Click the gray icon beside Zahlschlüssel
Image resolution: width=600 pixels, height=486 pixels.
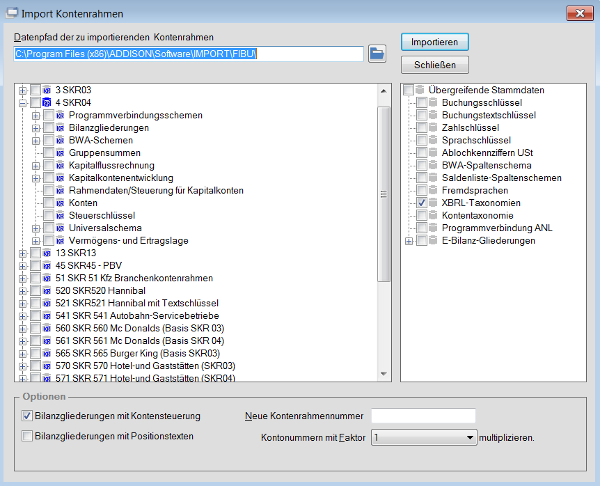tap(433, 128)
